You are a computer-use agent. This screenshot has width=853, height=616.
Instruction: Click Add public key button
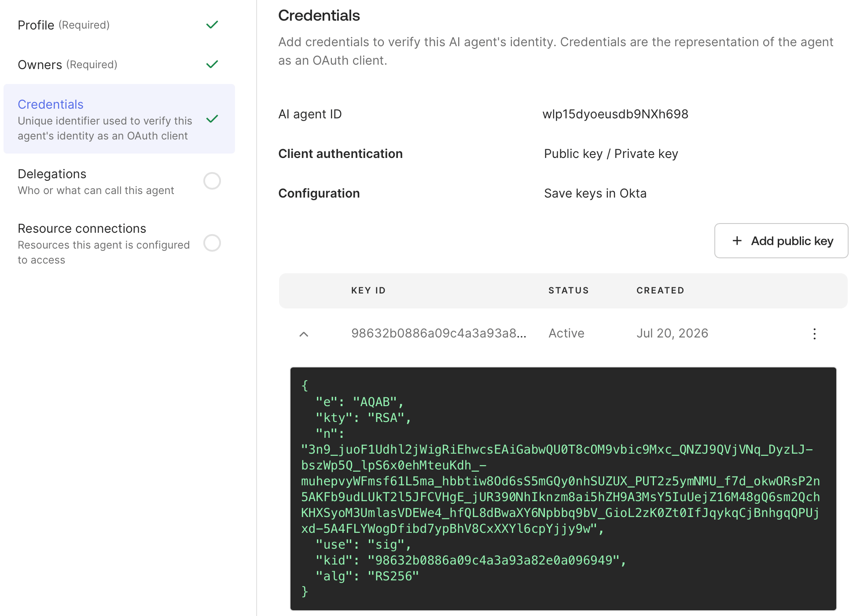click(x=781, y=241)
